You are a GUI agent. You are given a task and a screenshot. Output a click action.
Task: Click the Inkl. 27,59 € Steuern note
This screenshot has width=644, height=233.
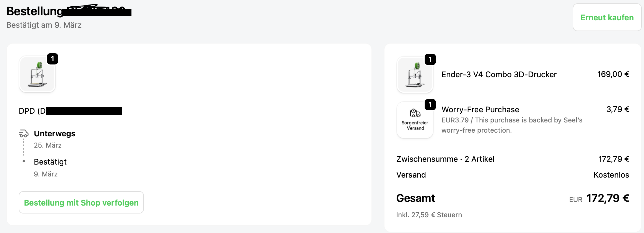[x=429, y=215]
